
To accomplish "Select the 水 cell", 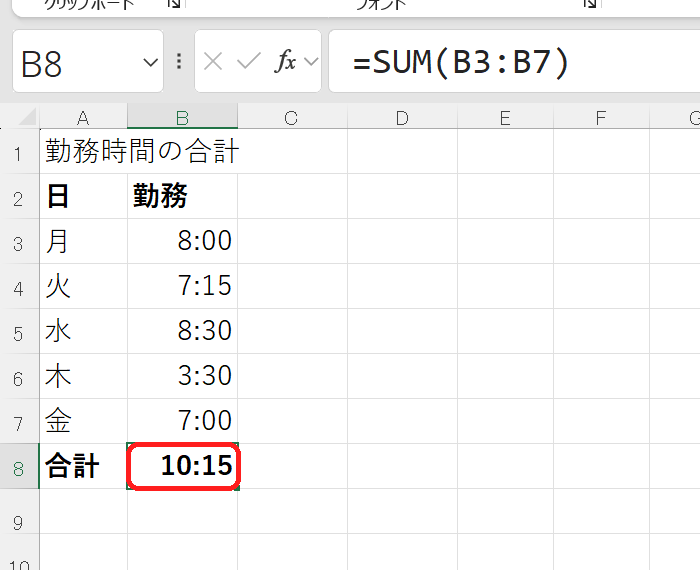I will 83,332.
